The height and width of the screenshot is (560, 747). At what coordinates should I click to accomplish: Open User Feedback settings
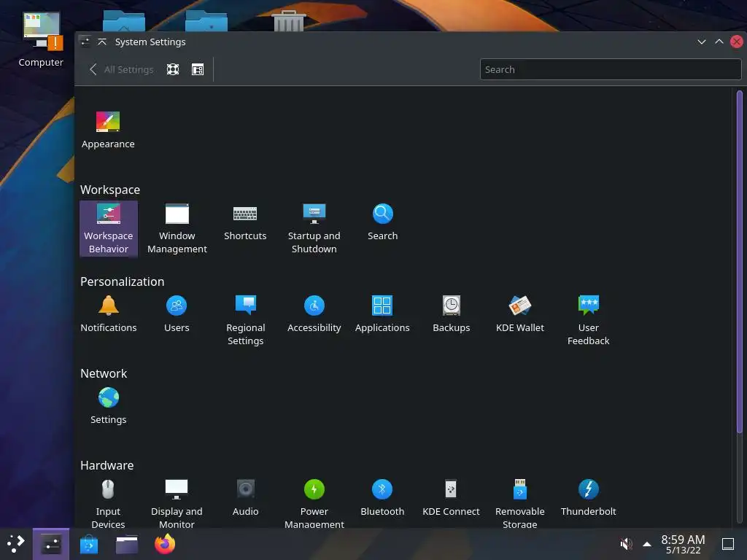click(x=589, y=321)
